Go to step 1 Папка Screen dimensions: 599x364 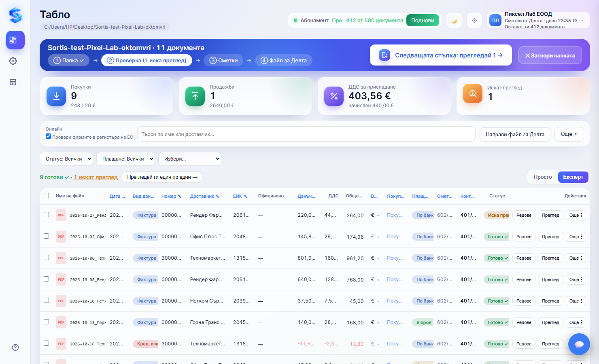pyautogui.click(x=68, y=60)
